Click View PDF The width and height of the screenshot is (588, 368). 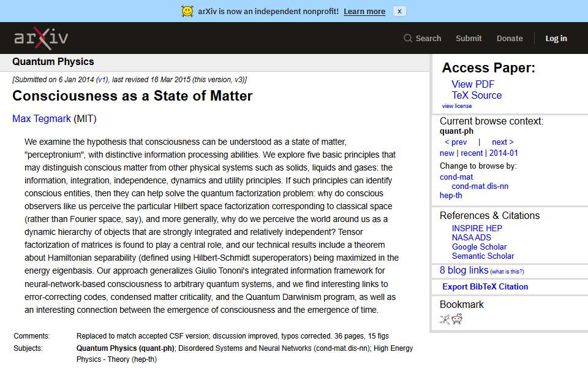click(x=472, y=84)
